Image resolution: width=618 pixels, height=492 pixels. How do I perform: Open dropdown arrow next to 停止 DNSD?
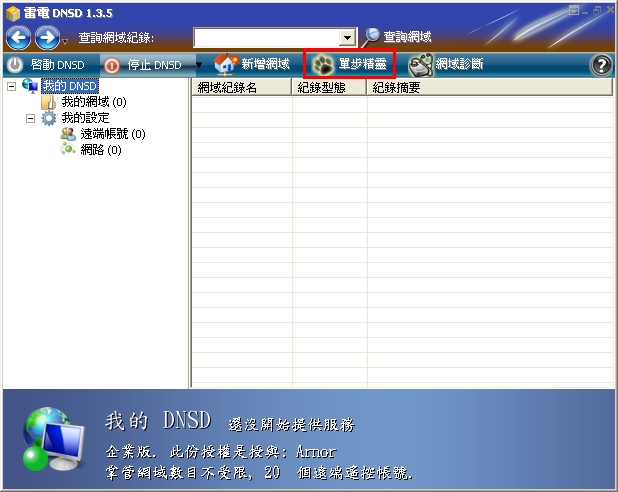coord(199,65)
